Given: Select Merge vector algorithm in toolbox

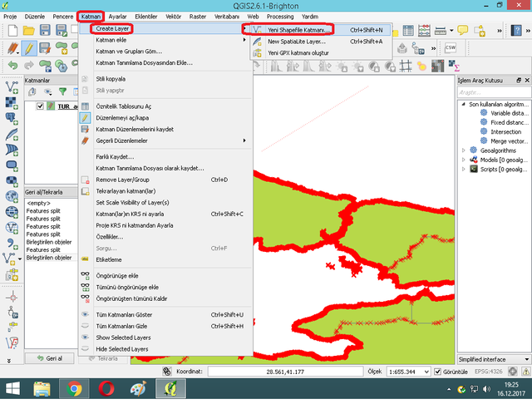Looking at the screenshot, I should tap(510, 141).
